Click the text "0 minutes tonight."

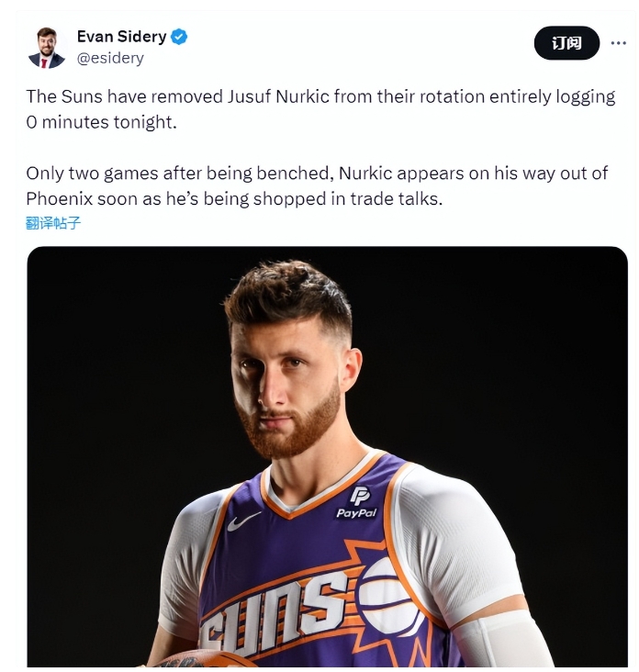pos(100,121)
